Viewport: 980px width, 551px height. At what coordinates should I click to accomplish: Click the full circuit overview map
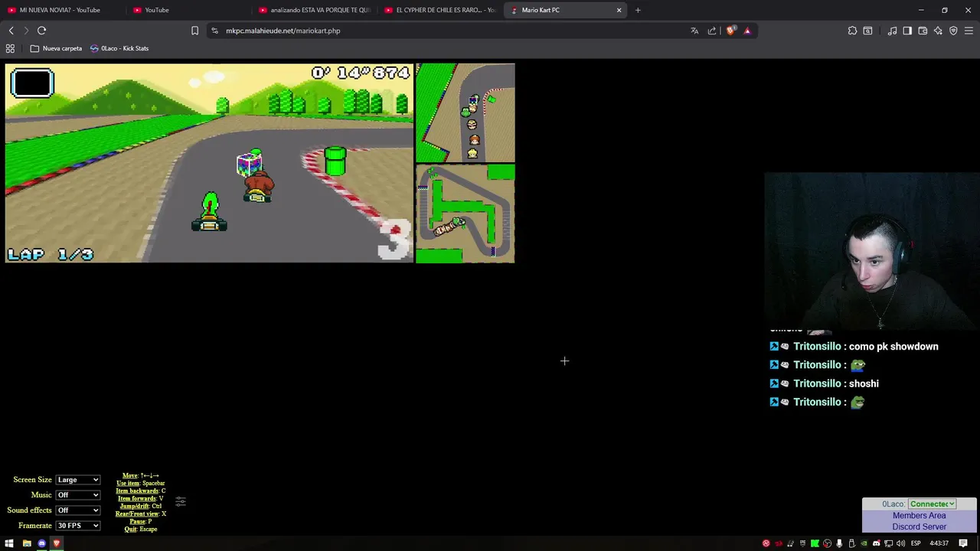(x=465, y=214)
